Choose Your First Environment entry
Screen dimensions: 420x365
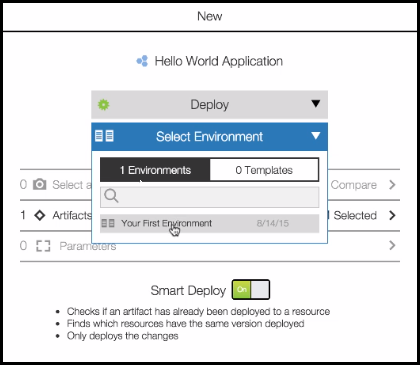(209, 223)
